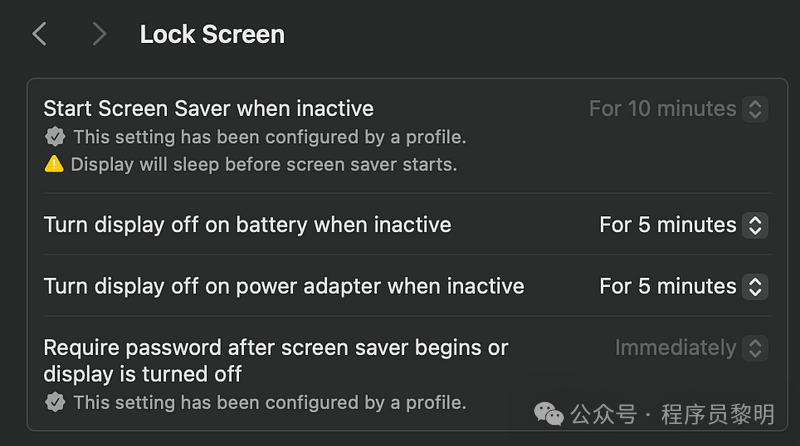This screenshot has height=446, width=800.
Task: Select the "Turn display off on power adapter" label
Action: [283, 286]
